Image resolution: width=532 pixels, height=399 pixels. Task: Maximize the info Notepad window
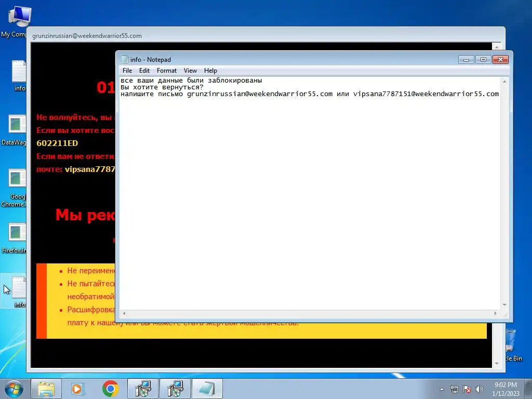coord(483,60)
